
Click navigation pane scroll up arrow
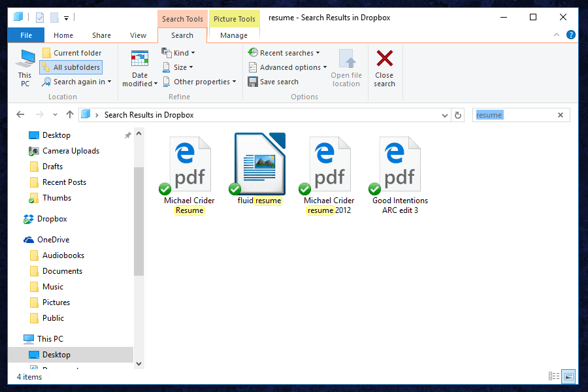tap(139, 133)
